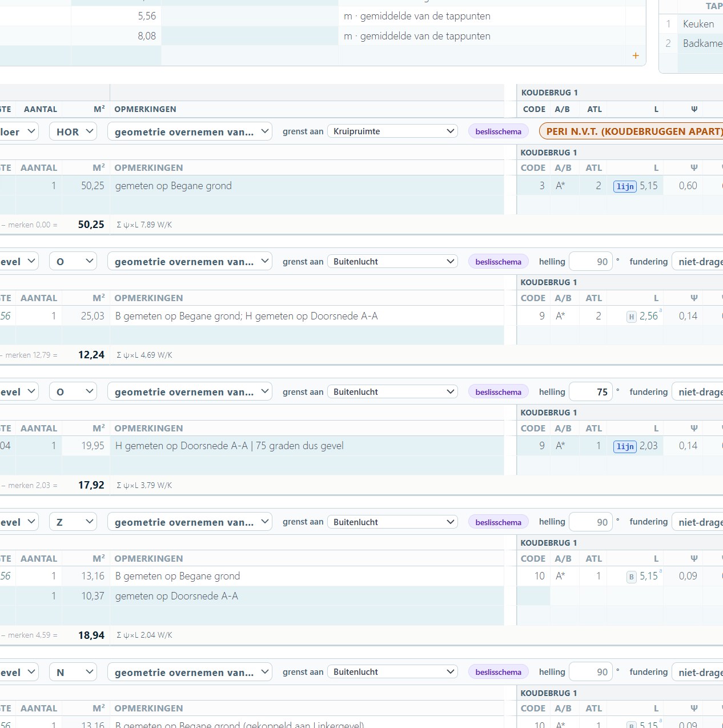Image resolution: width=723 pixels, height=728 pixels.
Task: Click the 'lijn' badge beside length 2,03
Action: coord(625,446)
